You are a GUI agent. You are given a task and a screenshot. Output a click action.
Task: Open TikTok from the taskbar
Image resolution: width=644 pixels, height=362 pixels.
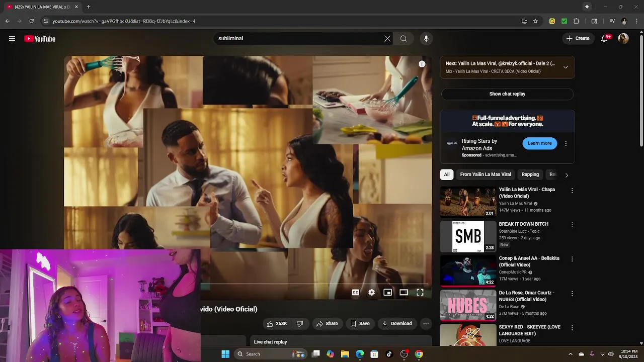click(x=389, y=354)
